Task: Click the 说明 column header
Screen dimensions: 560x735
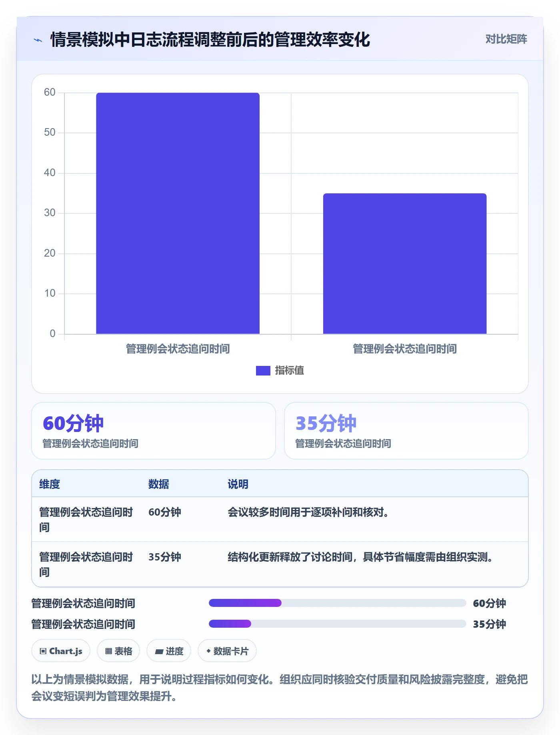Action: [x=238, y=484]
